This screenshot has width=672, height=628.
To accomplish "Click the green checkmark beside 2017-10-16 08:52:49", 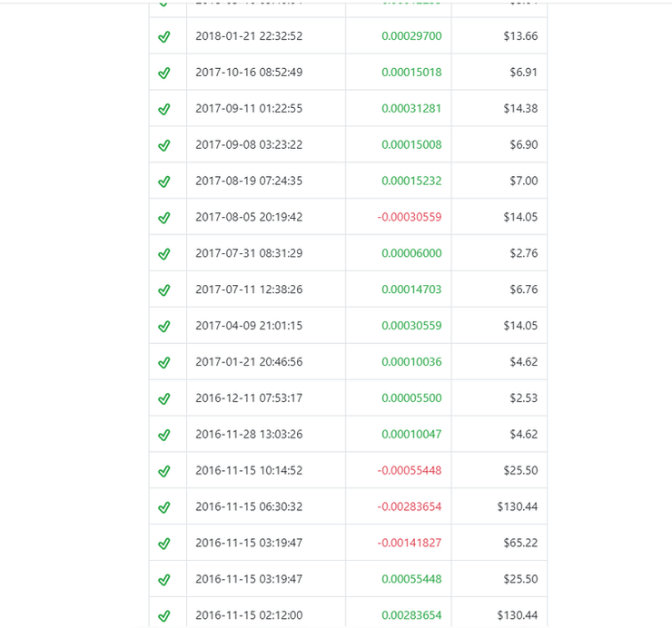I will [164, 73].
